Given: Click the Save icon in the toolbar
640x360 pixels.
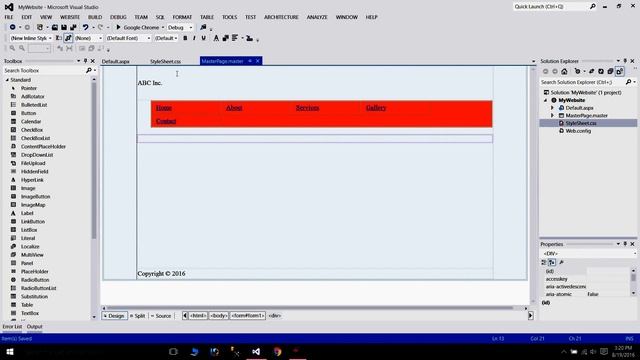Looking at the screenshot, I should [x=64, y=27].
